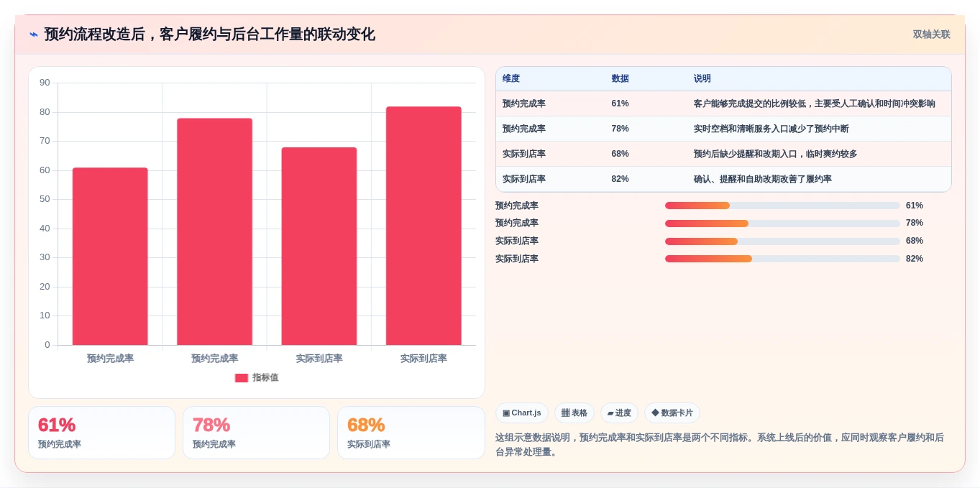
Task: Click the 数据 table column header
Action: click(620, 79)
